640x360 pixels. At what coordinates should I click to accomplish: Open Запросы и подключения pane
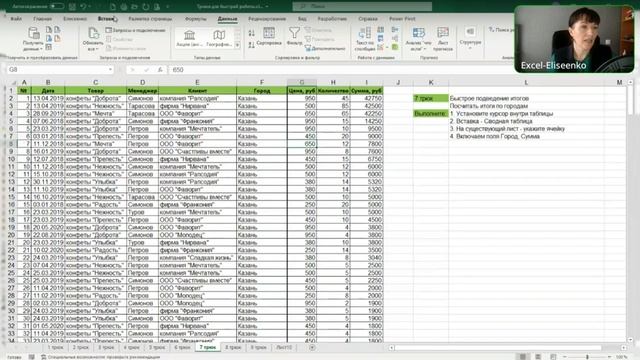tap(136, 30)
